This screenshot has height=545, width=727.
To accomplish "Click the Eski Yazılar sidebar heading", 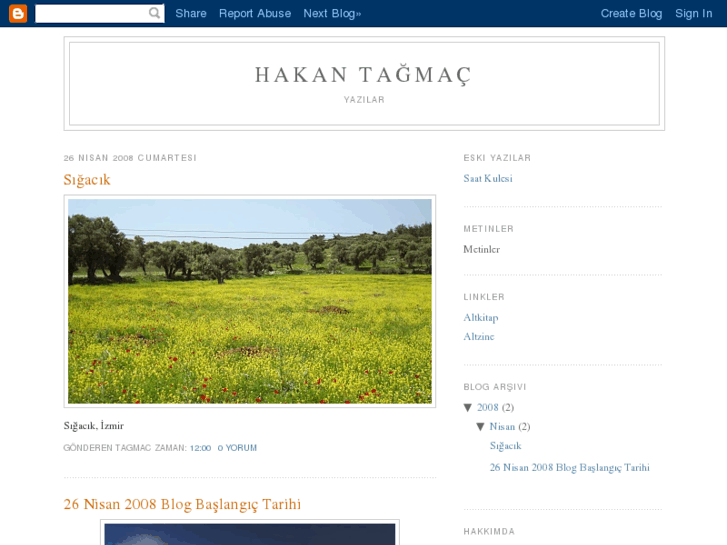I will (497, 158).
